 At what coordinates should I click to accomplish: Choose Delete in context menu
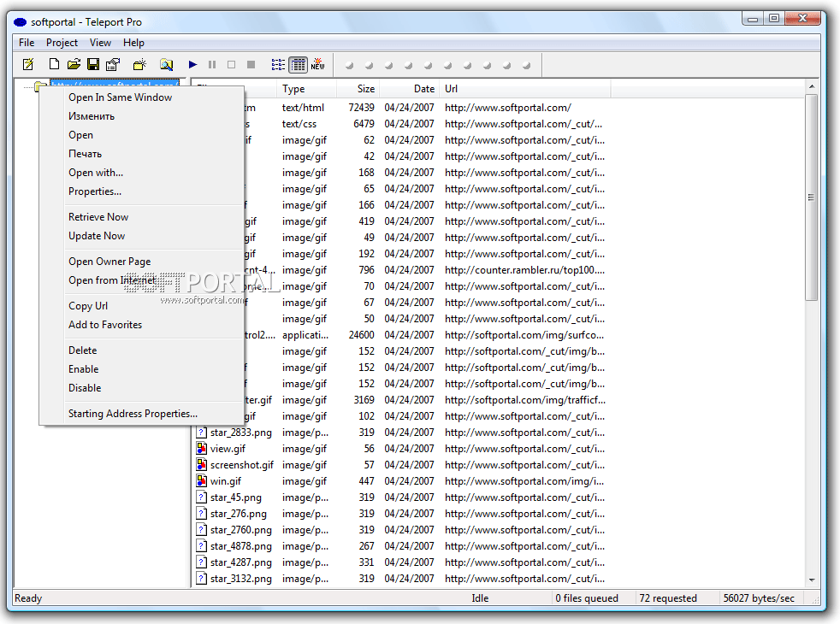[x=142, y=350]
